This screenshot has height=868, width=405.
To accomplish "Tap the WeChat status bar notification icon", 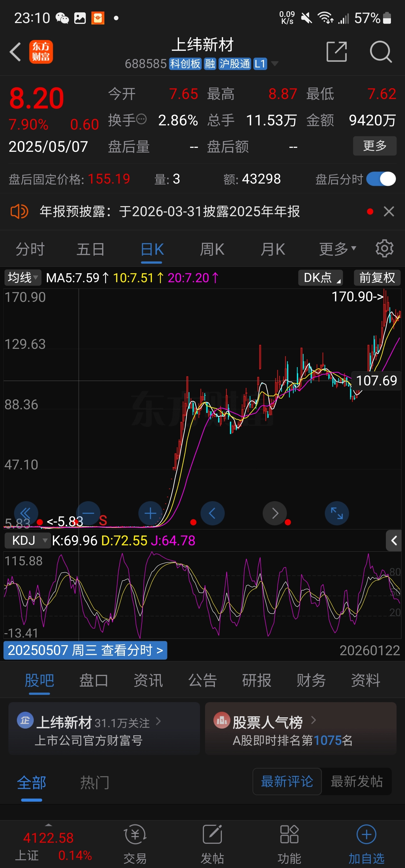I will 62,18.
